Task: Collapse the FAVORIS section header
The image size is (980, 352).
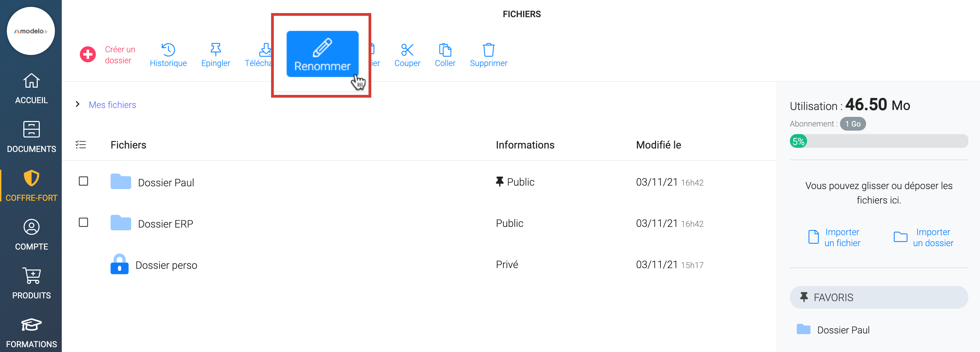Action: coord(878,297)
